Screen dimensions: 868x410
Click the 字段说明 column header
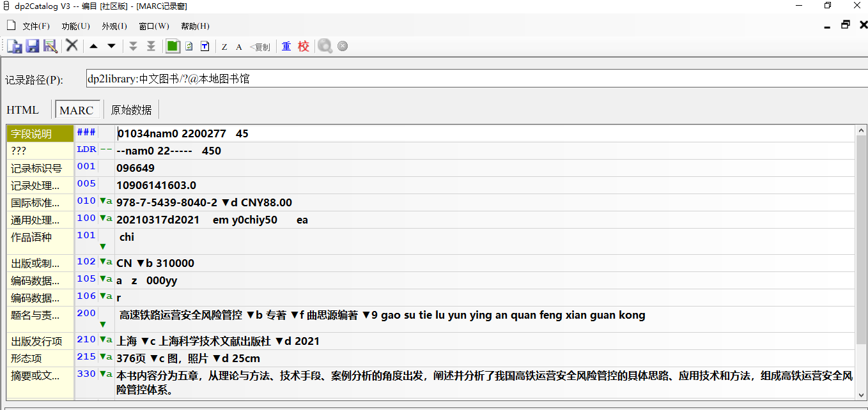click(x=40, y=134)
